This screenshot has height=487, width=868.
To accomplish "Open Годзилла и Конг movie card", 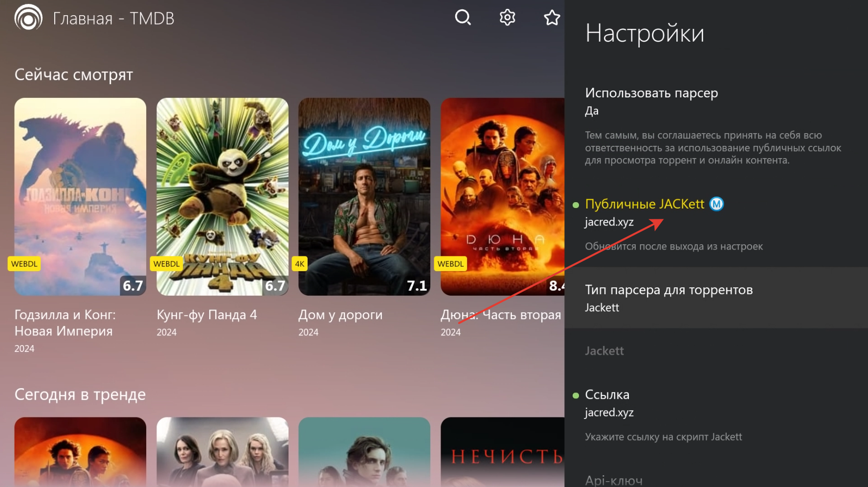I will (x=80, y=197).
